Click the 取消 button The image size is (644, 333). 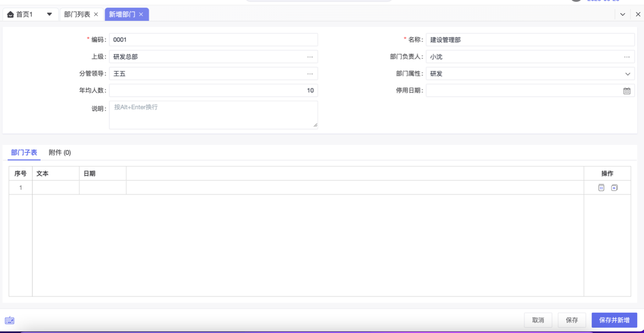538,320
